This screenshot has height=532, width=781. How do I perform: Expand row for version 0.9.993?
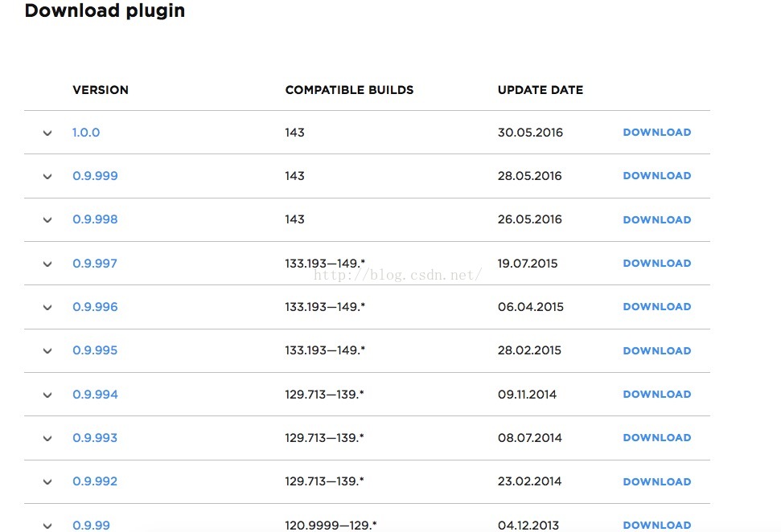pos(47,438)
